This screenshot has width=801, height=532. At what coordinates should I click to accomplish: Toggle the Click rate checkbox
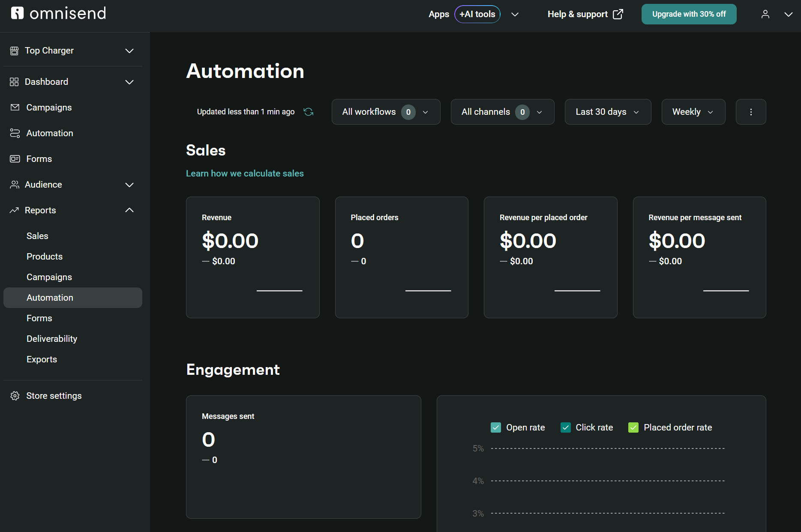[566, 427]
